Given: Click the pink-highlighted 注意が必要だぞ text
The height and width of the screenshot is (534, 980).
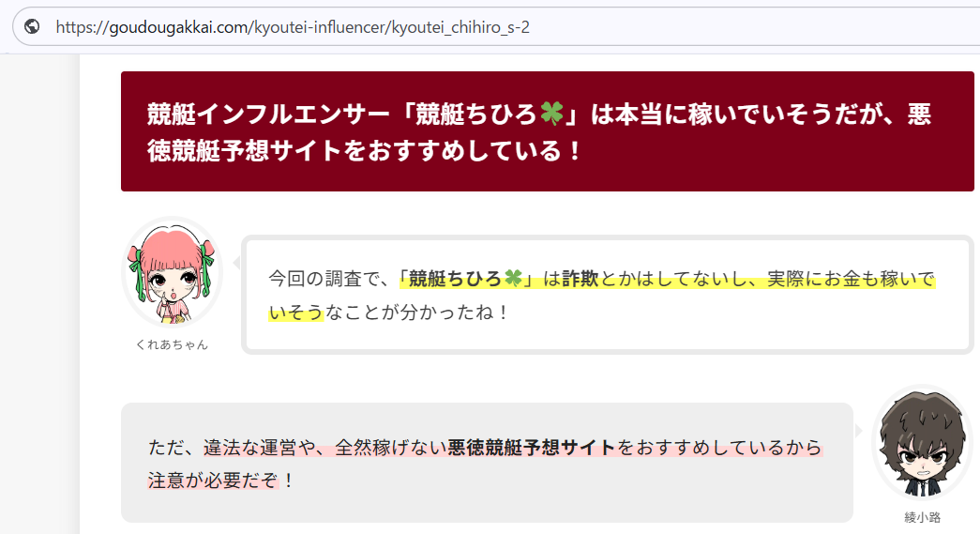Looking at the screenshot, I should (214, 481).
